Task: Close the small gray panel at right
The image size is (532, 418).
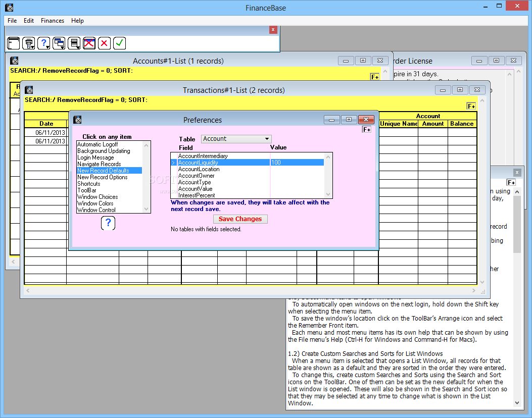Action: click(517, 173)
